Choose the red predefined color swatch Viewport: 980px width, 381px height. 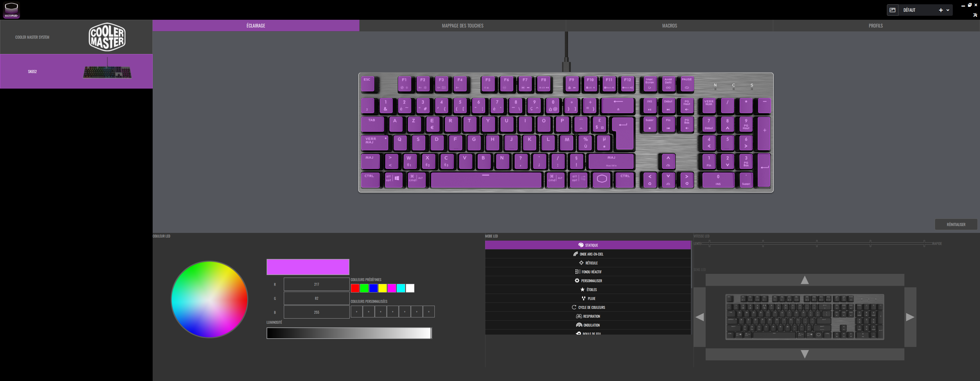click(x=355, y=288)
